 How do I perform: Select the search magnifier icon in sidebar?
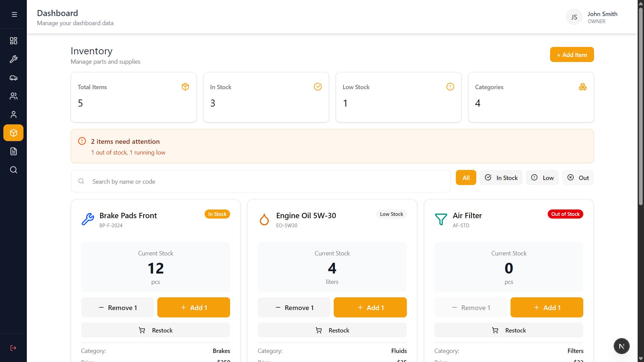13,170
